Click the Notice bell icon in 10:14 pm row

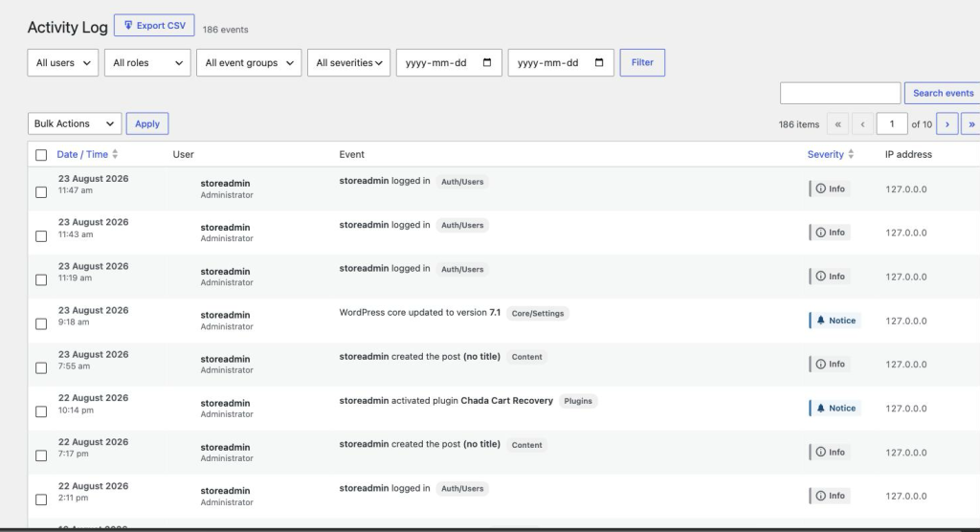(820, 409)
